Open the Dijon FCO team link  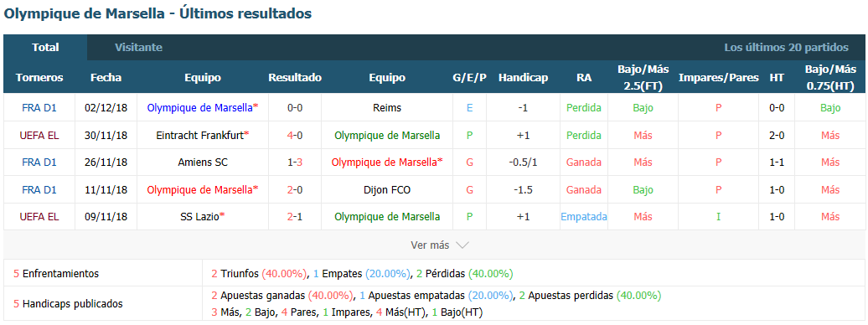pyautogui.click(x=387, y=189)
